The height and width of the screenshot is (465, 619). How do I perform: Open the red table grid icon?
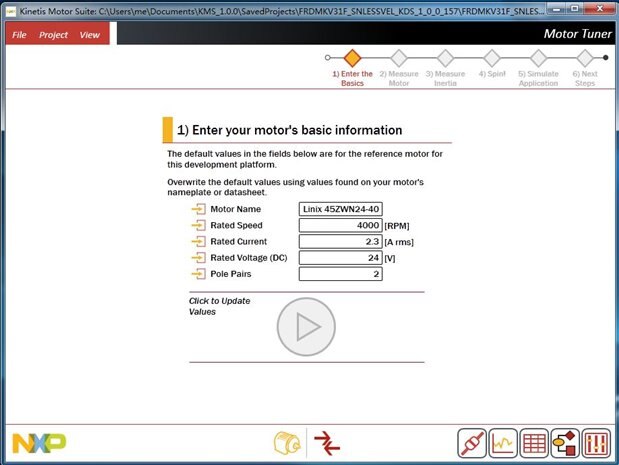(534, 443)
